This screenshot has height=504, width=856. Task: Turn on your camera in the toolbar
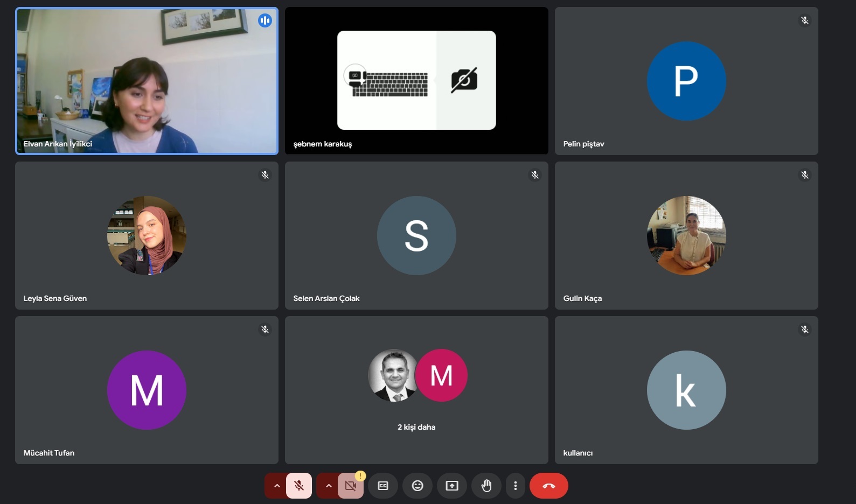pyautogui.click(x=351, y=486)
